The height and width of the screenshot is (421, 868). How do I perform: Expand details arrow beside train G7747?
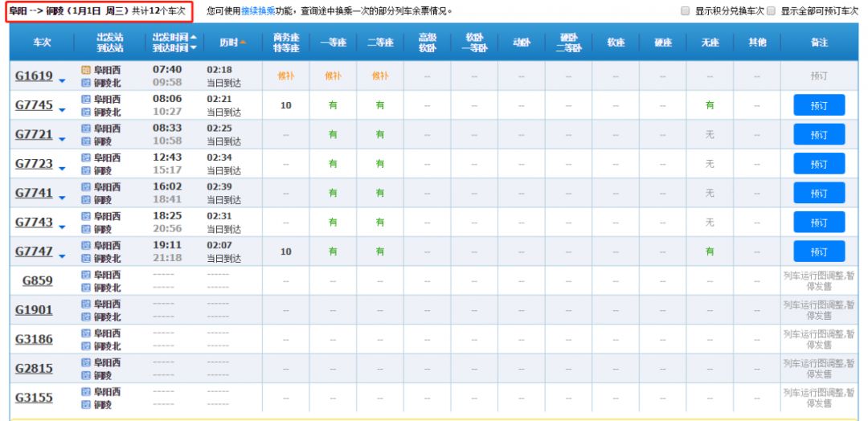point(62,256)
